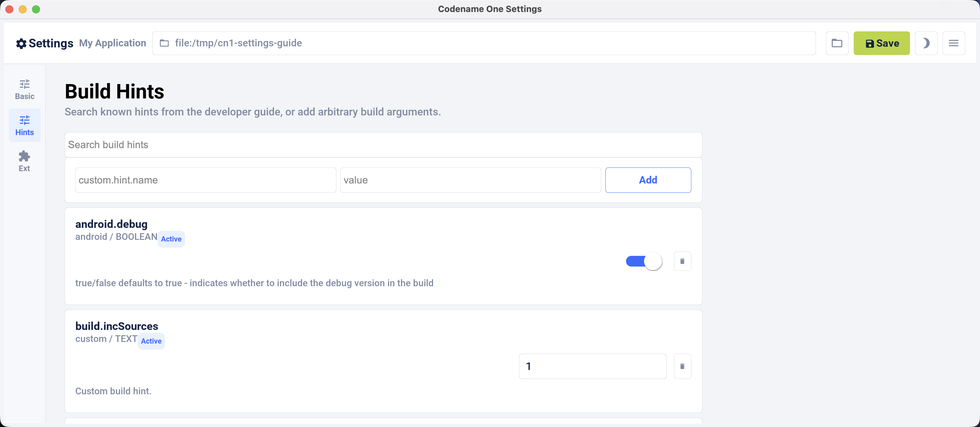
Task: Open the hamburger menu
Action: [x=953, y=43]
